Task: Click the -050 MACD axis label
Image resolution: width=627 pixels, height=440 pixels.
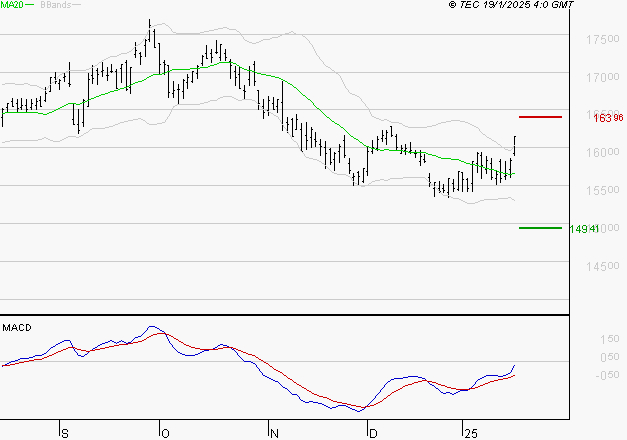Action: pos(607,375)
